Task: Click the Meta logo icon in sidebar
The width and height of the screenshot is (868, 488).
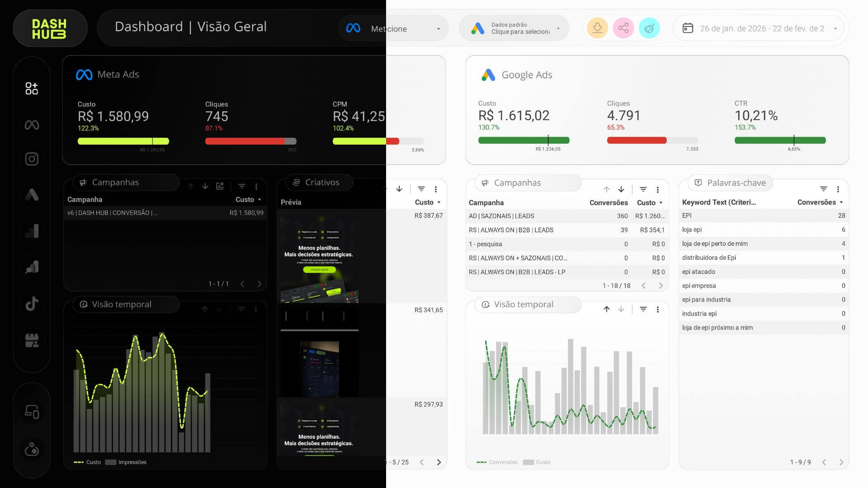Action: click(32, 125)
